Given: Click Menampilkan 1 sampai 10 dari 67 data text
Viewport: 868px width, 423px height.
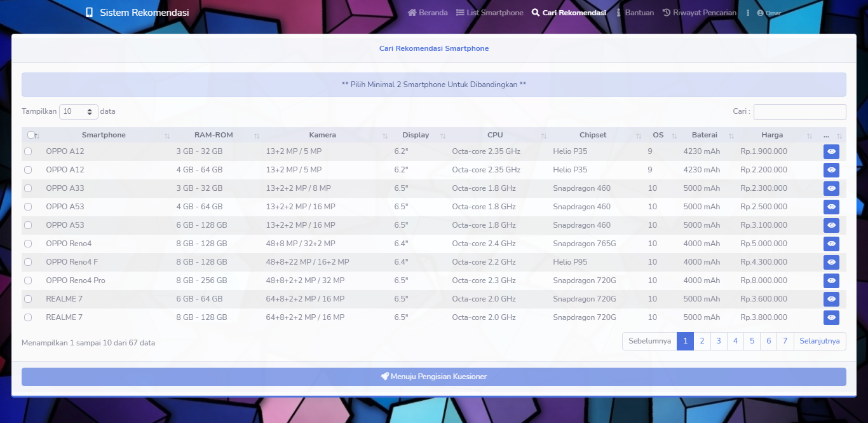Looking at the screenshot, I should tap(88, 343).
